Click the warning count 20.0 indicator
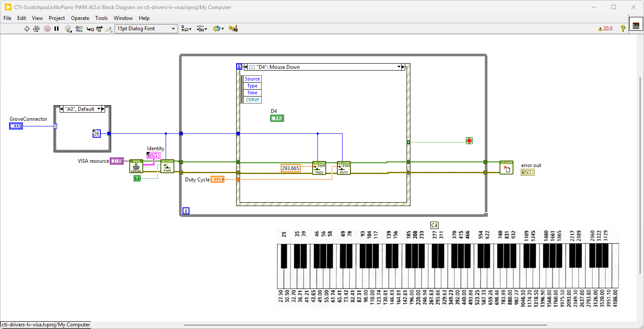Image resolution: width=644 pixels, height=329 pixels. (605, 29)
